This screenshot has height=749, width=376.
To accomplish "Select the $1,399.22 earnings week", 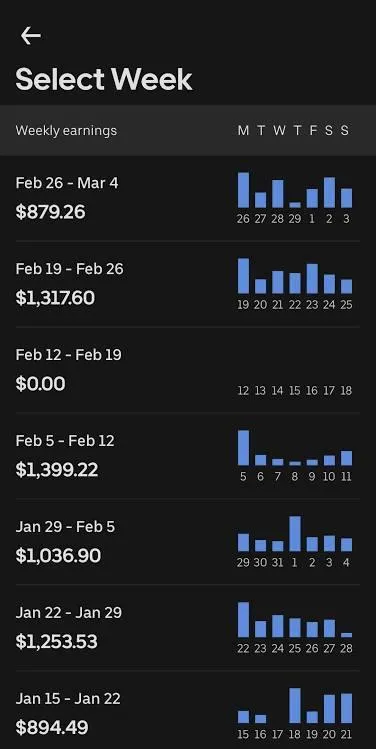I will [188, 456].
